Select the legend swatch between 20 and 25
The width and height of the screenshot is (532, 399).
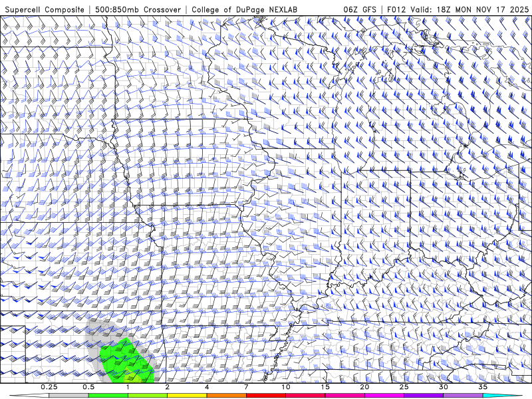(384, 396)
